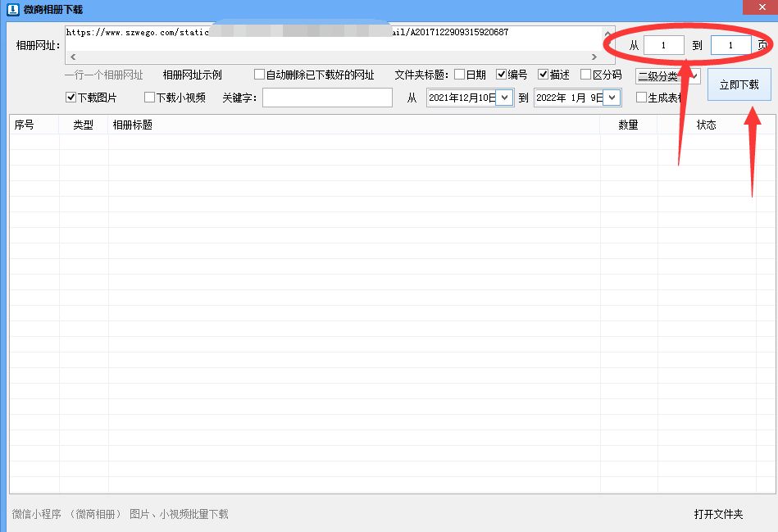Open the start date 2021年12月10日 dropdown
778x532 pixels.
click(x=504, y=97)
